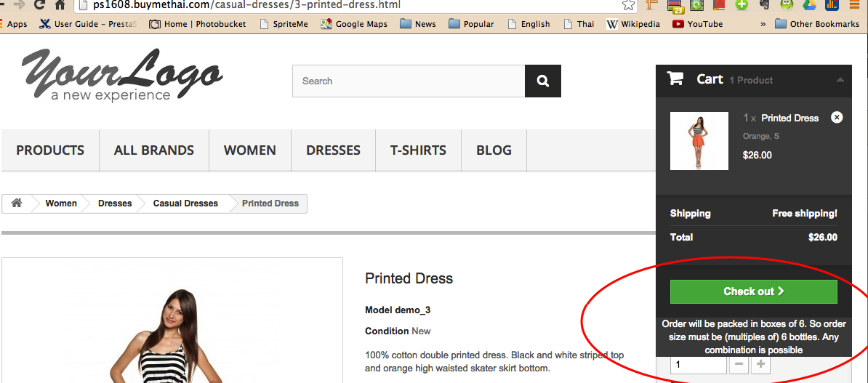Click the green smiley face extension
Screen dimensions: 868x383
786,5
